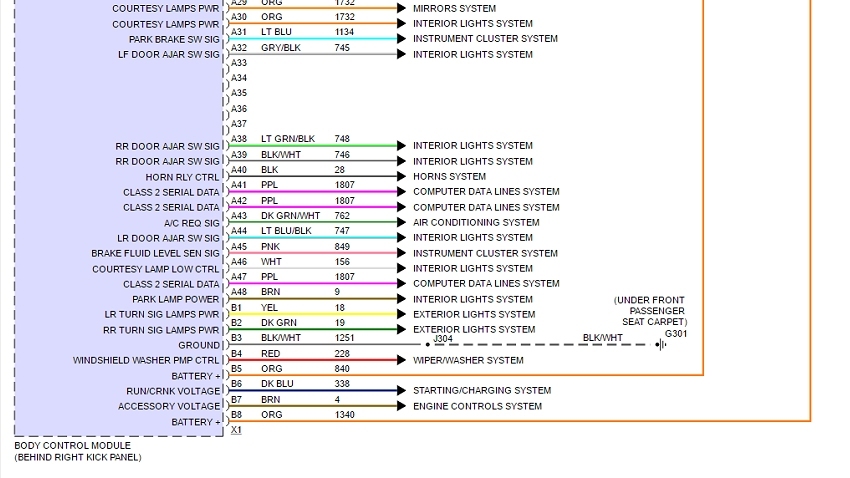The height and width of the screenshot is (478, 850).
Task: Click EXTERIOR LIGHTS SYSTEM on pin B1 row
Action: (x=474, y=315)
